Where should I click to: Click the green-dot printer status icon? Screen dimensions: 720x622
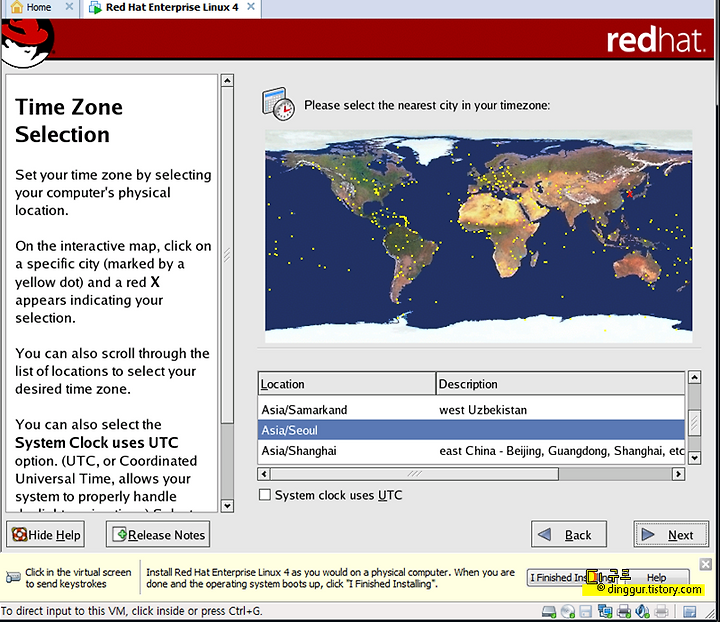tap(624, 611)
